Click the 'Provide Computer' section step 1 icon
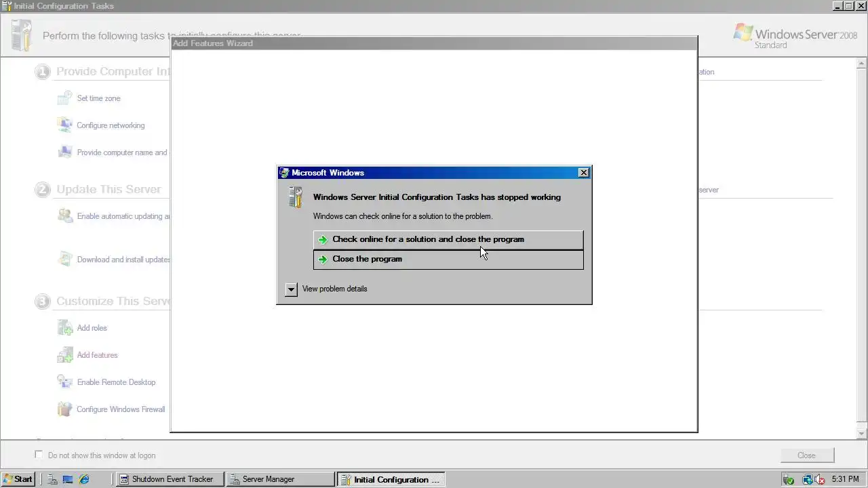Image resolution: width=868 pixels, height=488 pixels. 43,72
